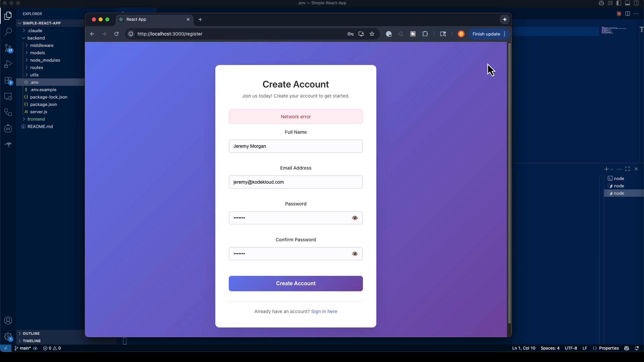The width and height of the screenshot is (644, 362).
Task: Open Accounts icon in activity bar
Action: click(x=8, y=320)
